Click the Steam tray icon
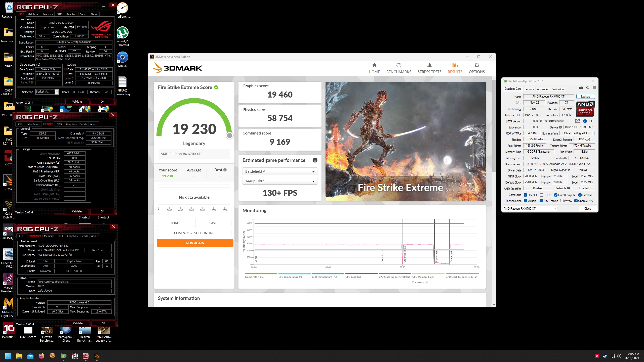The height and width of the screenshot is (362, 644). coord(605,356)
